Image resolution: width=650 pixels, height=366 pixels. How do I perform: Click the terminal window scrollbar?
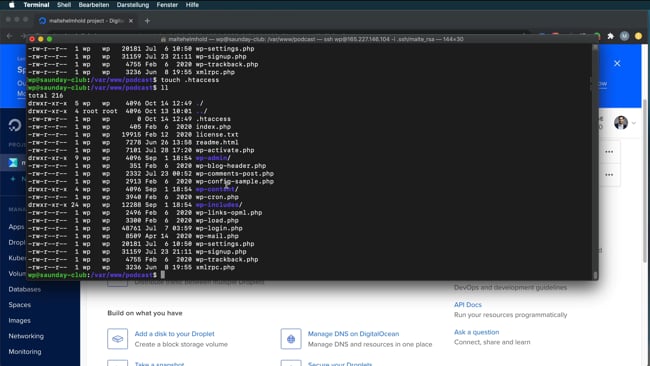[595, 162]
